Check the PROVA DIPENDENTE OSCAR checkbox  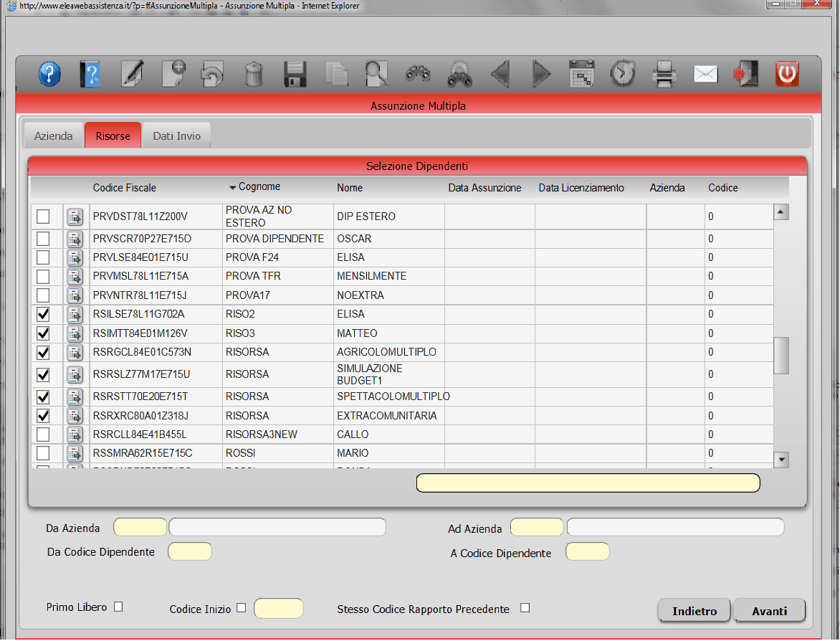coord(43,239)
